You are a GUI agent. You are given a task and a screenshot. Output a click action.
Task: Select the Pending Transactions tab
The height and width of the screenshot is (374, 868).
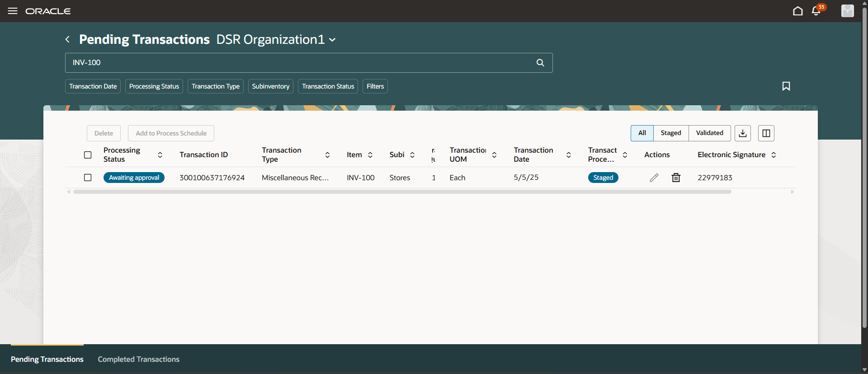(47, 359)
